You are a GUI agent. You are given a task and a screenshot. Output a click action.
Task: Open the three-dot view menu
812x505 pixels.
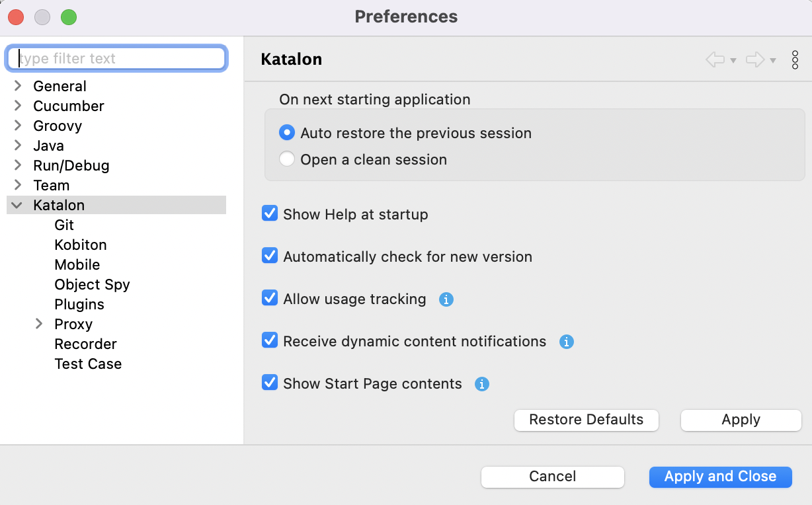[x=794, y=59]
